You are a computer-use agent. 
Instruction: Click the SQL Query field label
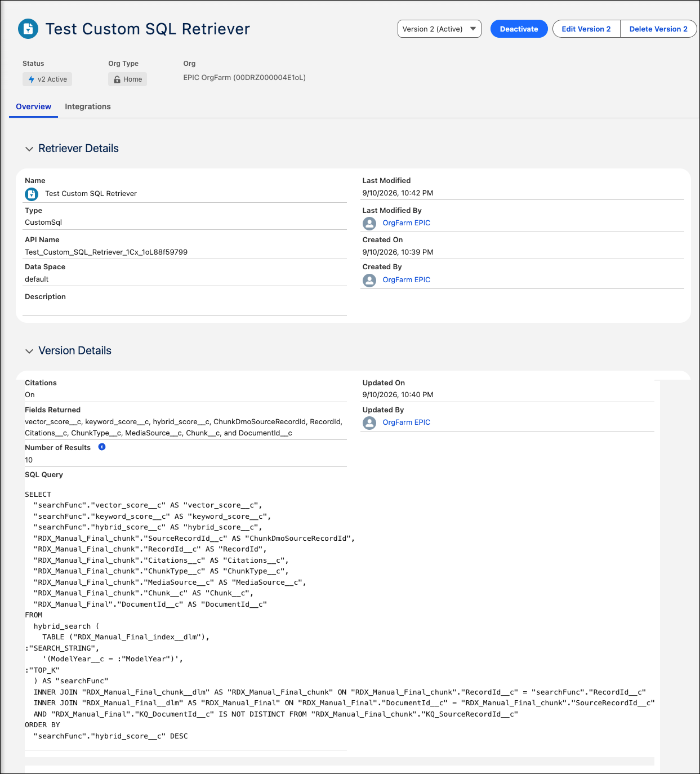coord(44,475)
